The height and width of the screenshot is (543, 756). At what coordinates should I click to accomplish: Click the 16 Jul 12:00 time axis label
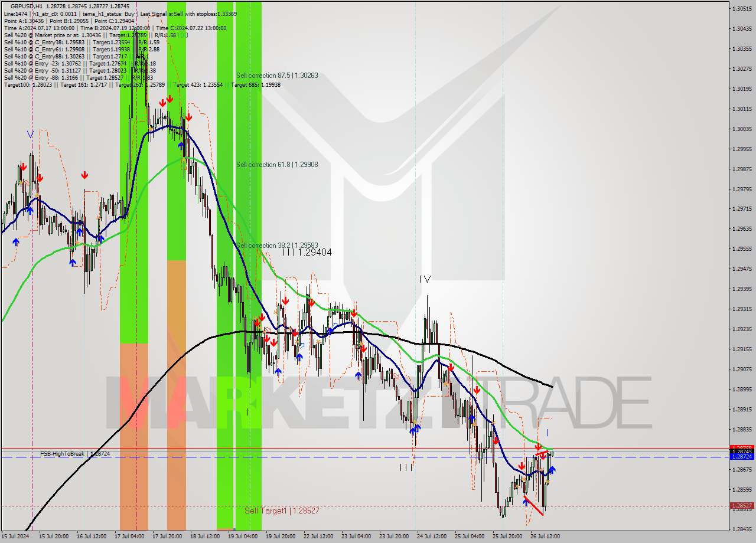[92, 537]
